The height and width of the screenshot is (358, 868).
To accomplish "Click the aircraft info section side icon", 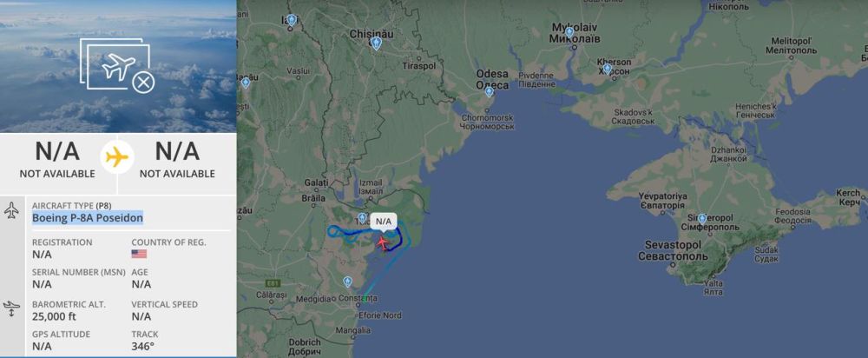I will pos(11,210).
